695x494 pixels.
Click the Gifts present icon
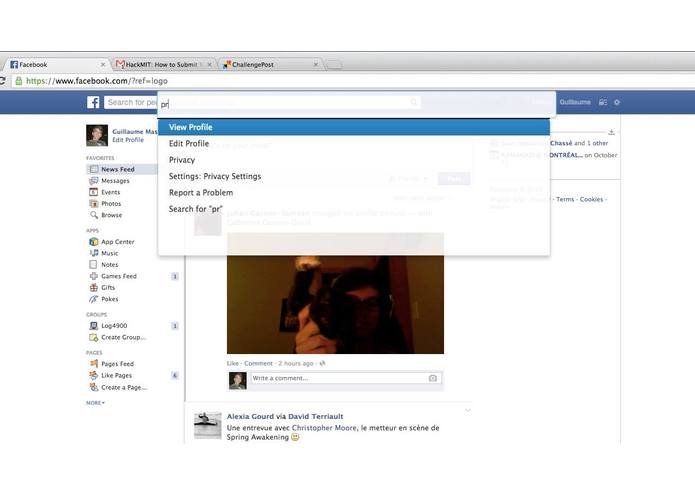(x=94, y=288)
